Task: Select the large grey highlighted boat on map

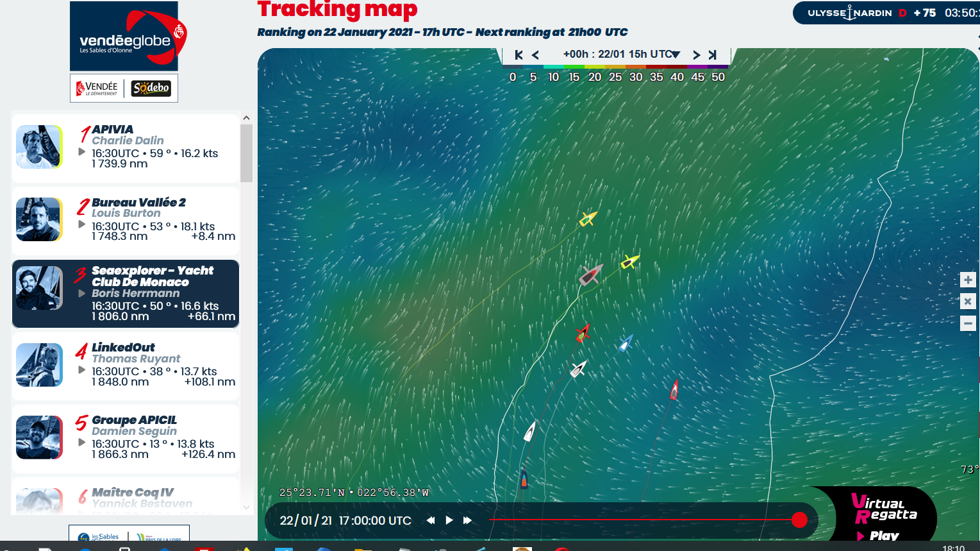Action: point(591,275)
